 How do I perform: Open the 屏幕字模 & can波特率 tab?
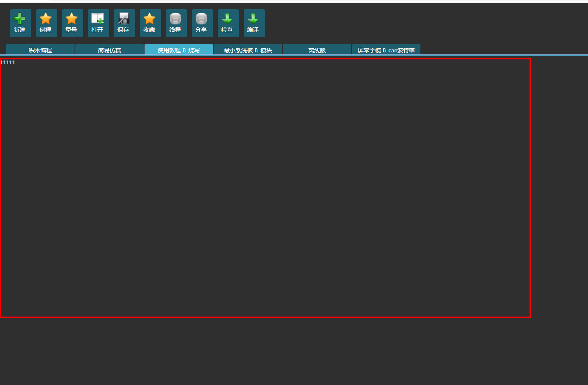(386, 50)
